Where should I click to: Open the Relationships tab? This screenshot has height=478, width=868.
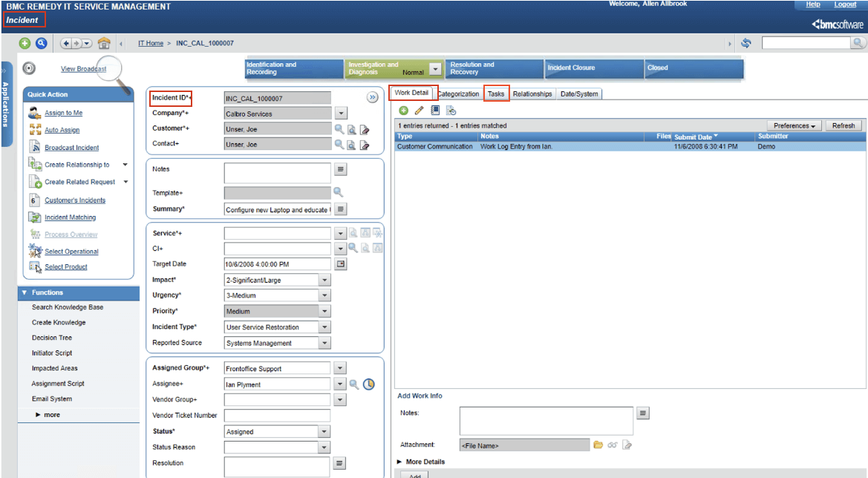pos(532,94)
